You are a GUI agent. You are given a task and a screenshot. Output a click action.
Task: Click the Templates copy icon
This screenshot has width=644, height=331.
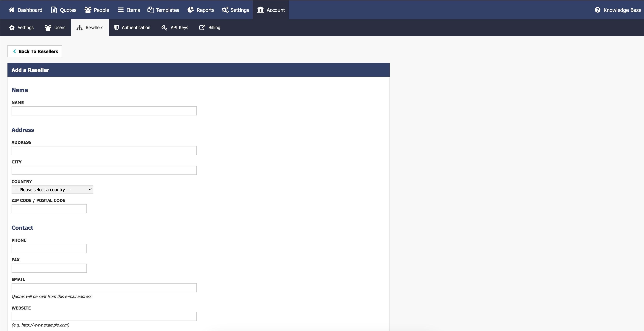[150, 10]
